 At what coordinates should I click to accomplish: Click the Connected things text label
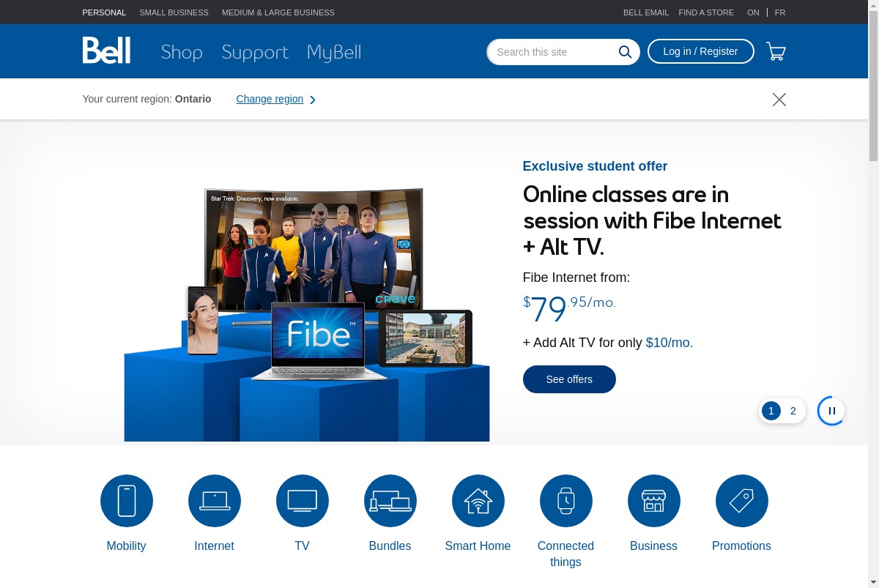[565, 554]
